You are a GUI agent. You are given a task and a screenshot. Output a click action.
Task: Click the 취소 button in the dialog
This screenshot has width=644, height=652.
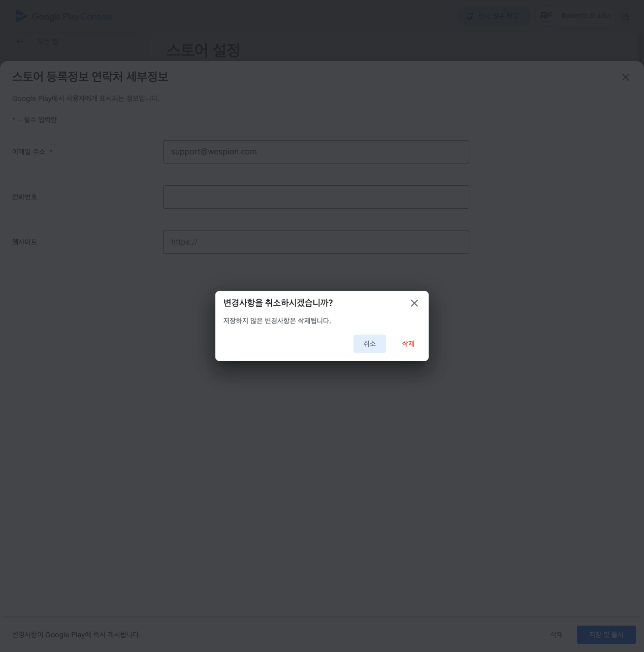pyautogui.click(x=369, y=344)
